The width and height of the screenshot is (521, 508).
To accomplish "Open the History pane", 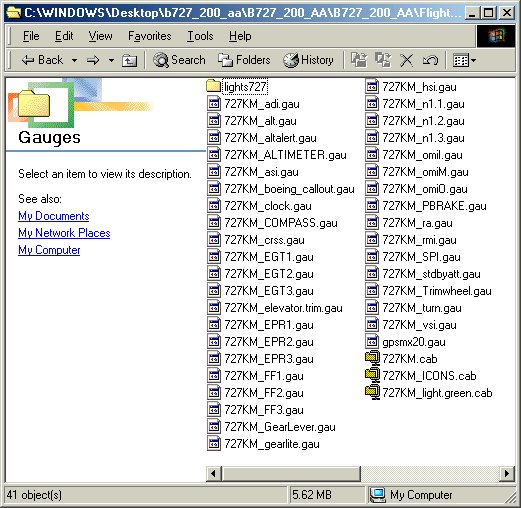I will [308, 60].
